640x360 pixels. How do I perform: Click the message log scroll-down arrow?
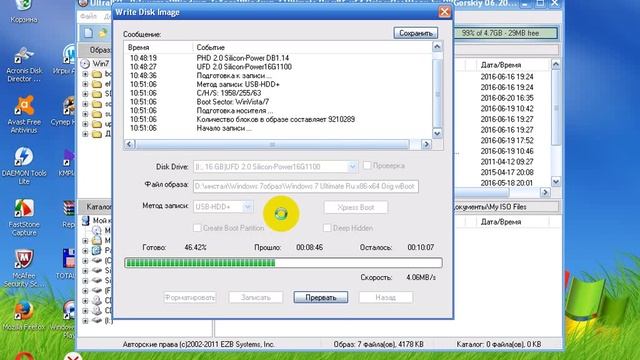click(x=437, y=133)
